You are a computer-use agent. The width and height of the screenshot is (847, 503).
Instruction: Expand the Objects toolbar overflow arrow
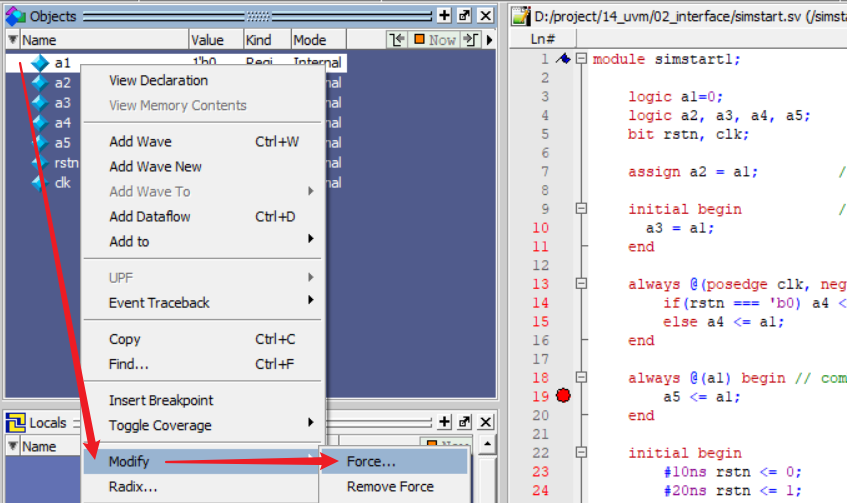489,39
